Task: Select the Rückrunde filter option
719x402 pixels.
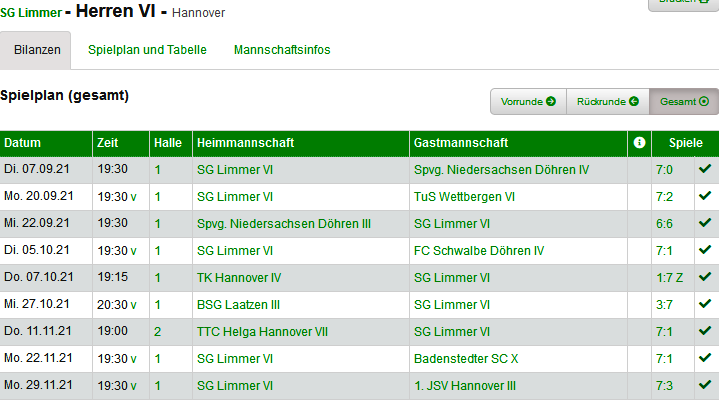Action: tap(607, 102)
